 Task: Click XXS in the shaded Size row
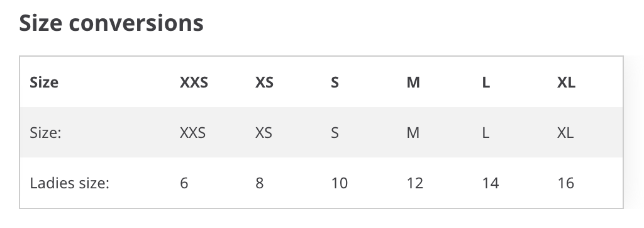[192, 133]
